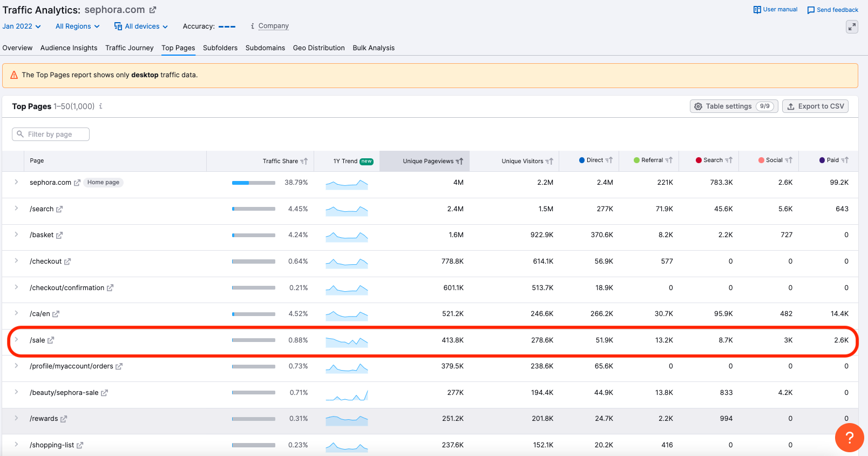The height and width of the screenshot is (456, 868).
Task: Expand the sephora.com home page row
Action: 16,182
